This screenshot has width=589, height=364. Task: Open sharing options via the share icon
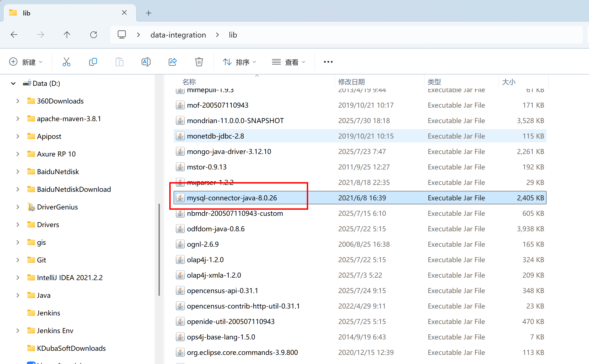172,62
